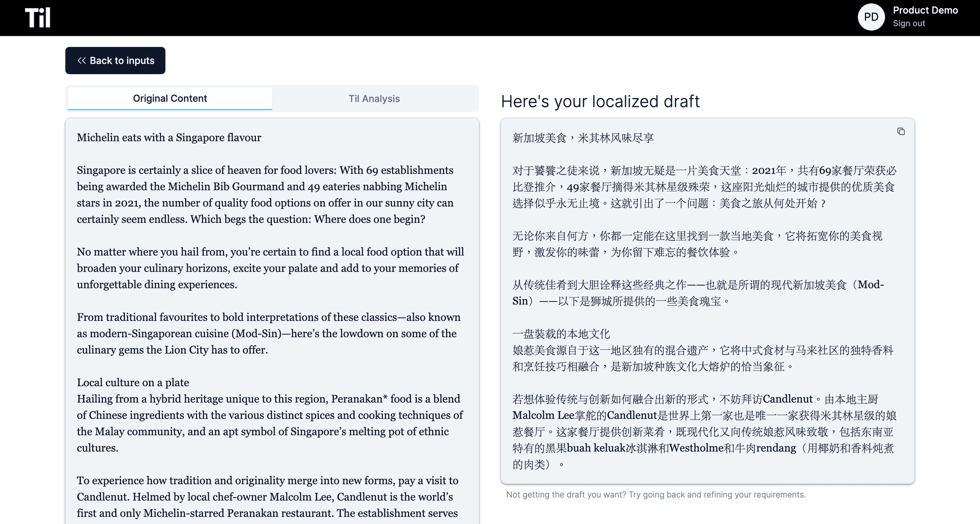Click the Sign out link
Viewport: 980px width, 524px height.
tap(909, 23)
